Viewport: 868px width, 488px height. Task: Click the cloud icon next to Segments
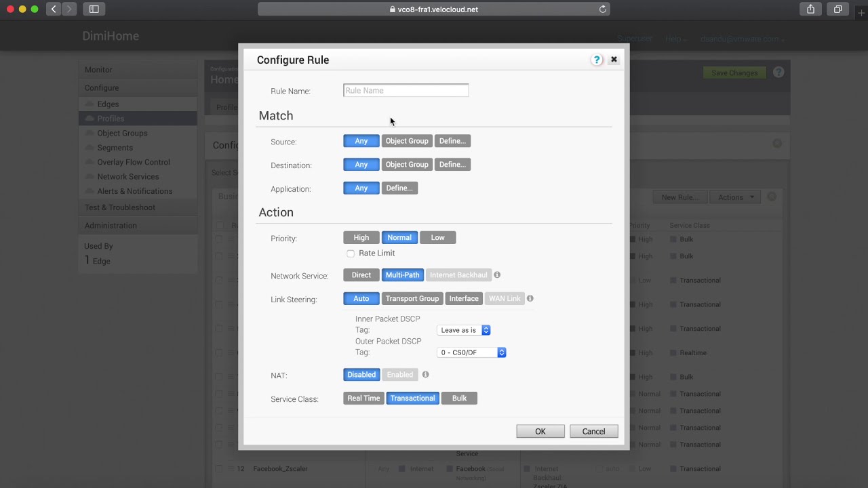pyautogui.click(x=90, y=148)
